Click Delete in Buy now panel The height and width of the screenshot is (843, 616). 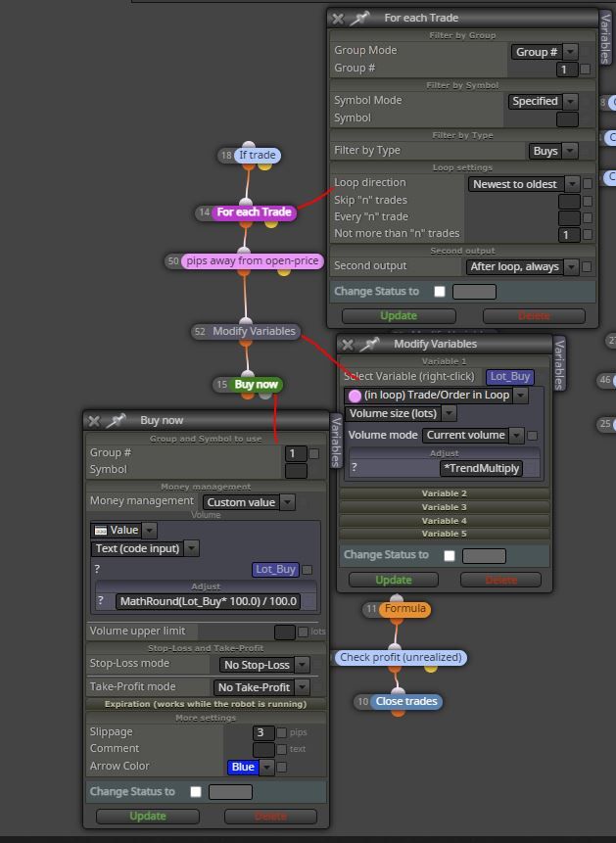pyautogui.click(x=270, y=817)
